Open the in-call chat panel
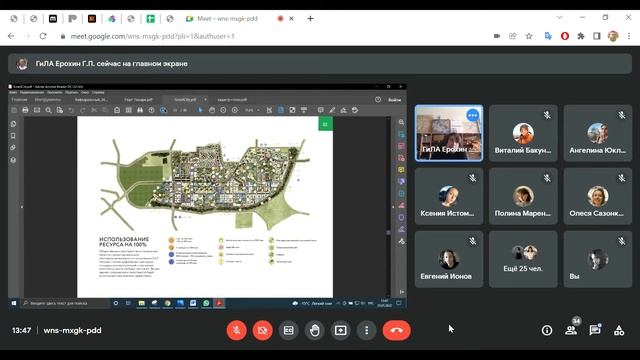 coord(595,330)
